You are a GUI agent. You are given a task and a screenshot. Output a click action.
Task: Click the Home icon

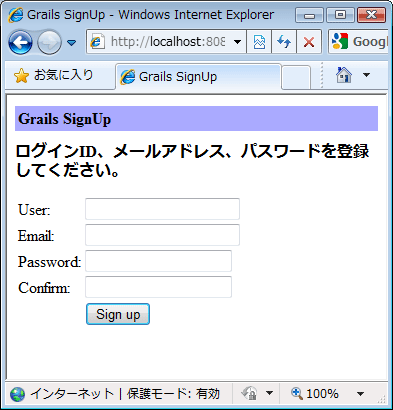[x=344, y=75]
